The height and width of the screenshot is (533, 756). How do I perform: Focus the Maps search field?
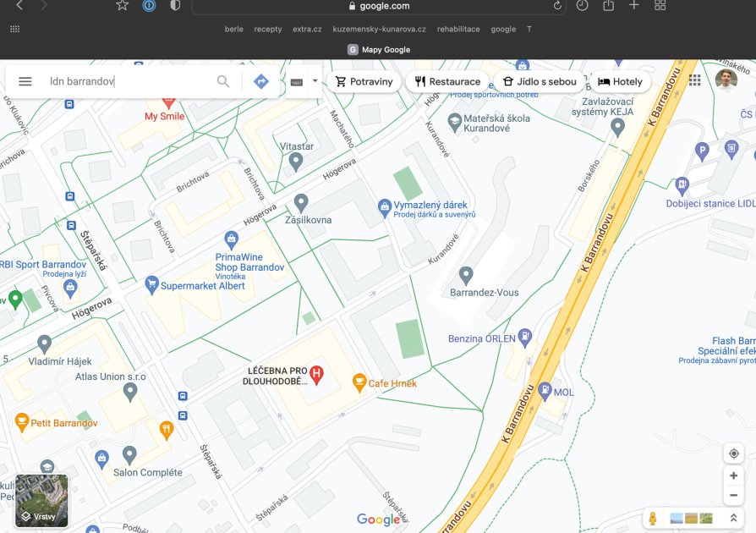point(130,81)
